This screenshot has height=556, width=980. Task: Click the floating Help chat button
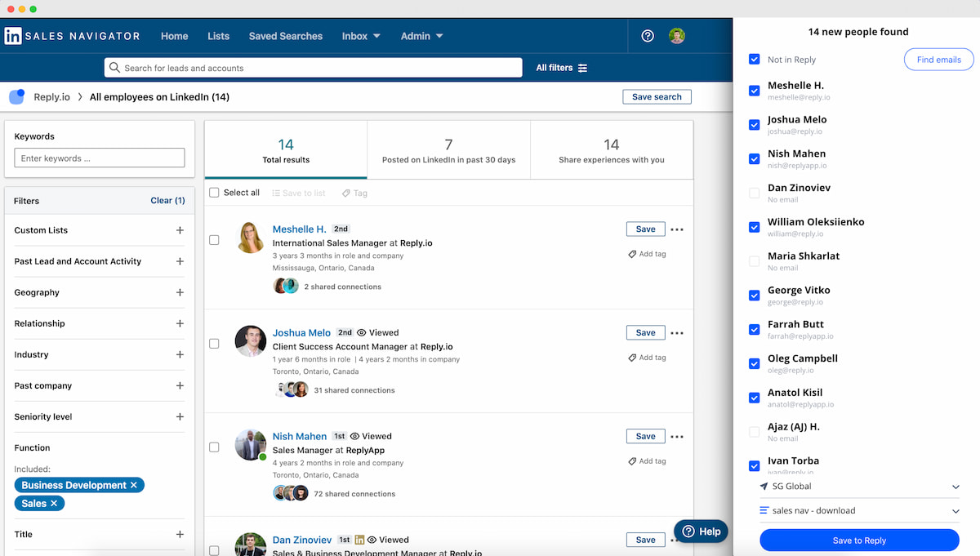[702, 532]
